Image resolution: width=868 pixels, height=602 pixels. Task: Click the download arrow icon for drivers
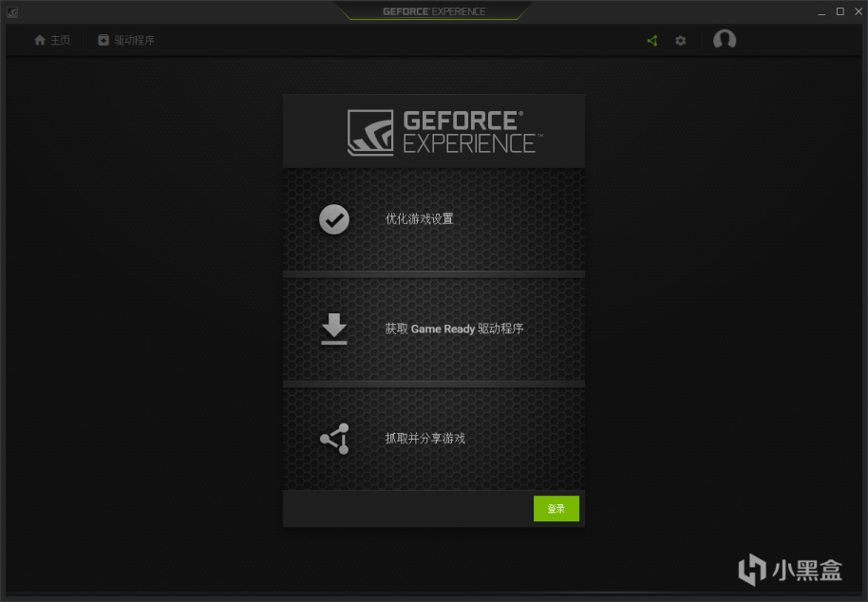coord(333,329)
